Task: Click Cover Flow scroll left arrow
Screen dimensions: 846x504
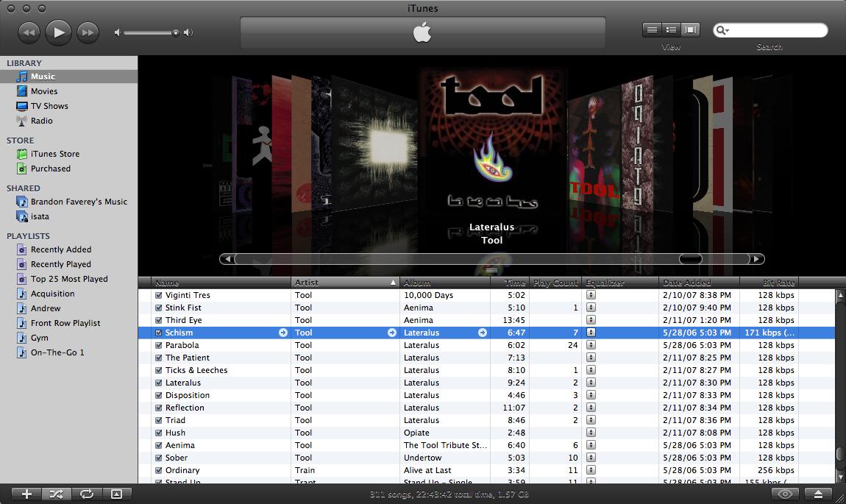Action: pyautogui.click(x=227, y=259)
